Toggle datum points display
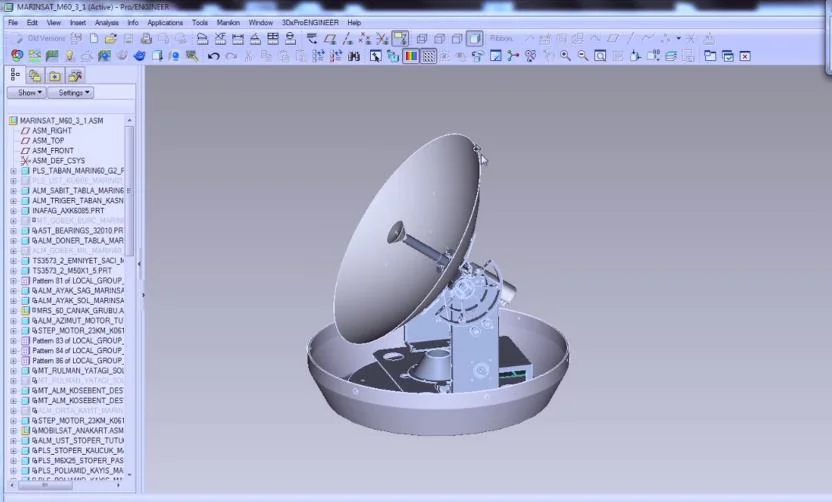This screenshot has width=832, height=502. [365, 38]
